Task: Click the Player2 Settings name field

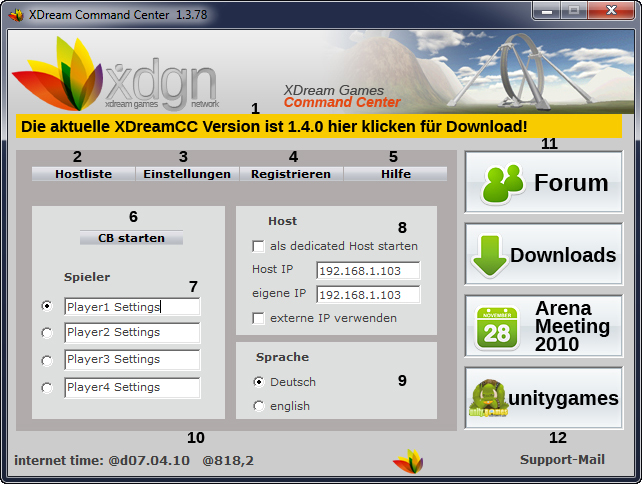Action: 132,332
